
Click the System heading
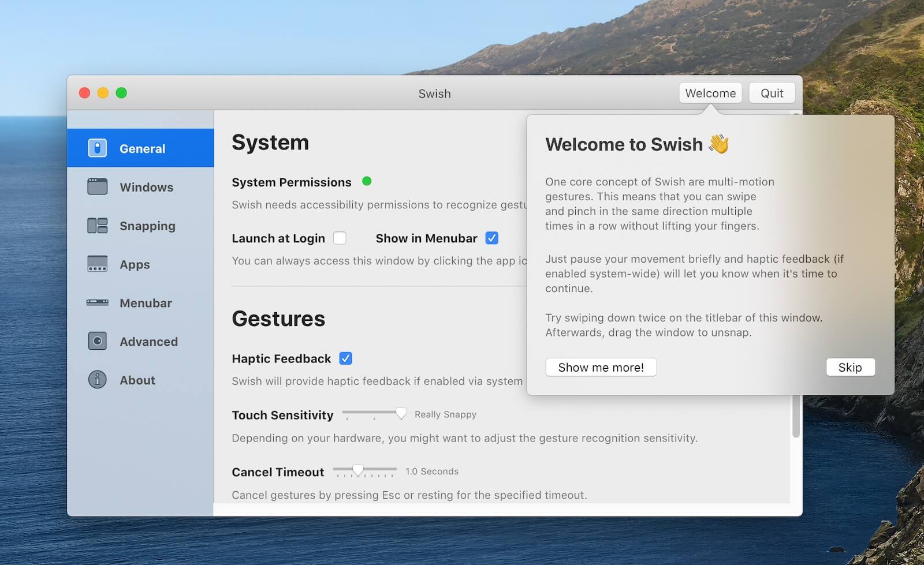(x=270, y=142)
